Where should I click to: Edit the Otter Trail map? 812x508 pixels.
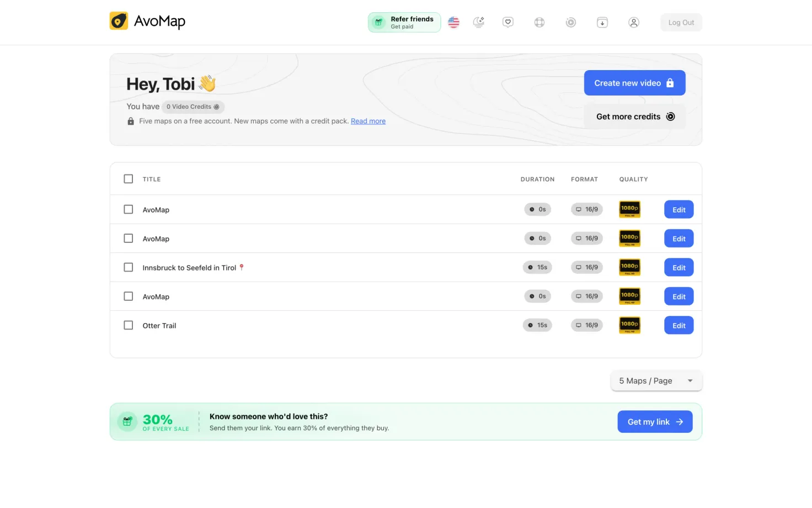679,325
